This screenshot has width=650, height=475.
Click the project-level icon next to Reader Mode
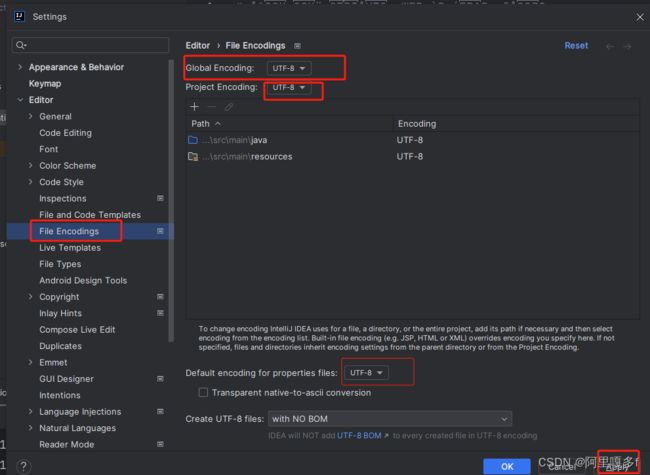(160, 444)
